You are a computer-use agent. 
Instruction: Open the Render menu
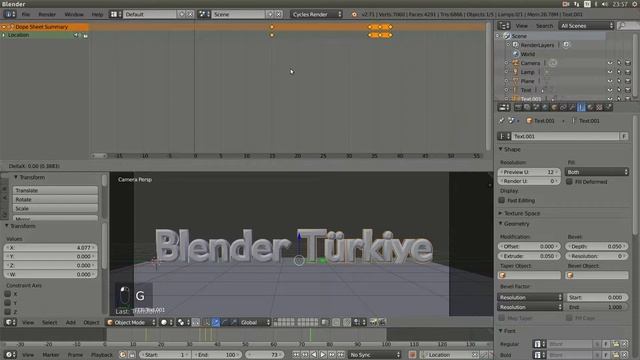click(x=47, y=14)
